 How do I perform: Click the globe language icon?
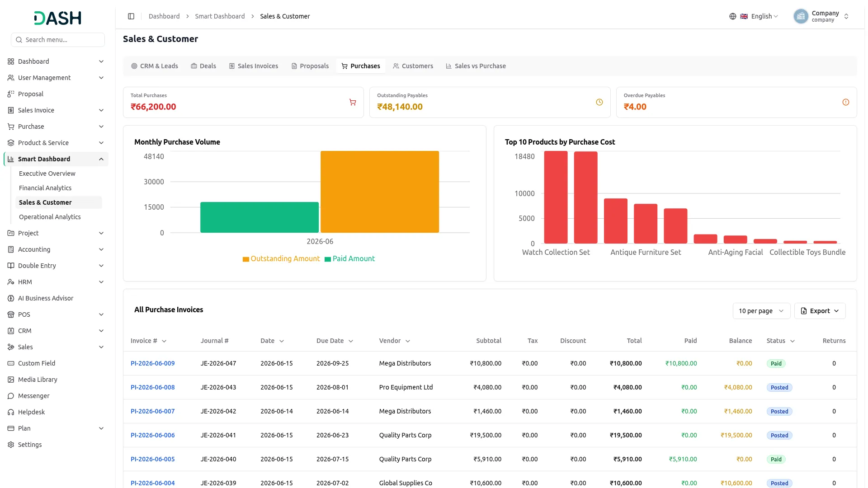733,16
